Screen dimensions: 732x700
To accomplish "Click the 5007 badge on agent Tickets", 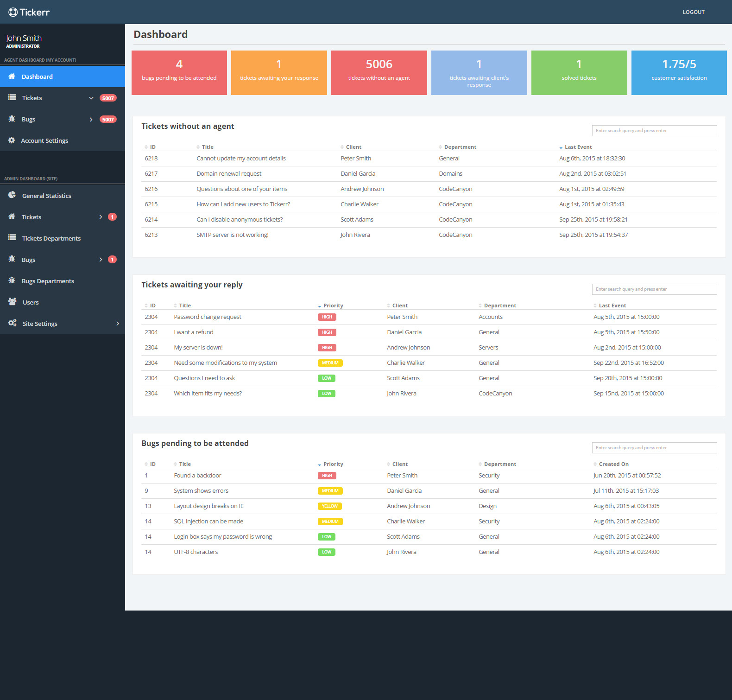I will click(x=108, y=98).
